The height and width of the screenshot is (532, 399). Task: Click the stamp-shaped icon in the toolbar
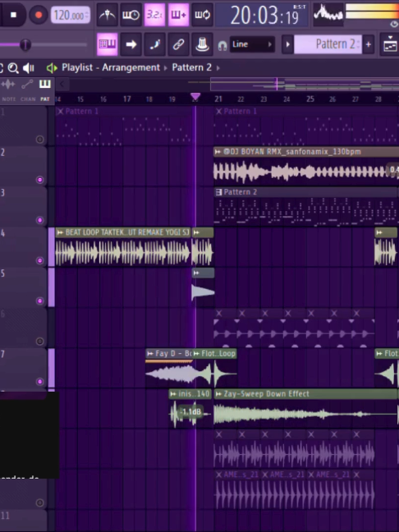coord(202,44)
